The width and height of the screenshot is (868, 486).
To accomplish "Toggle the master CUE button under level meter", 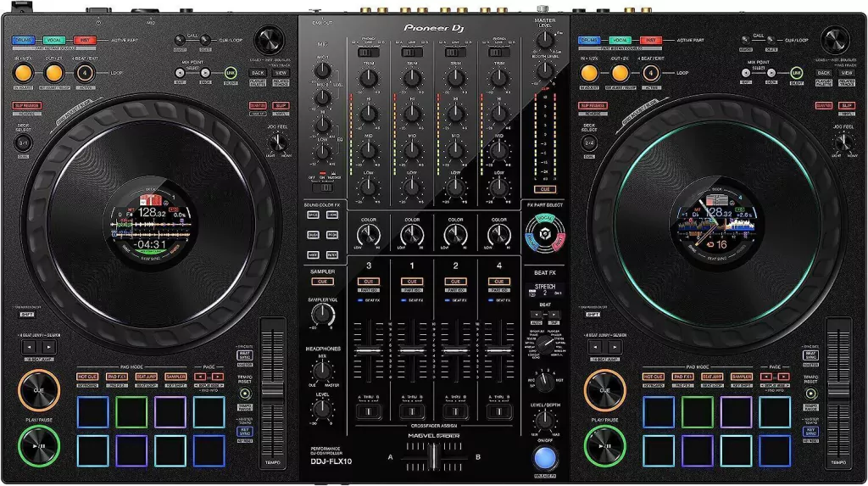I will click(x=545, y=189).
